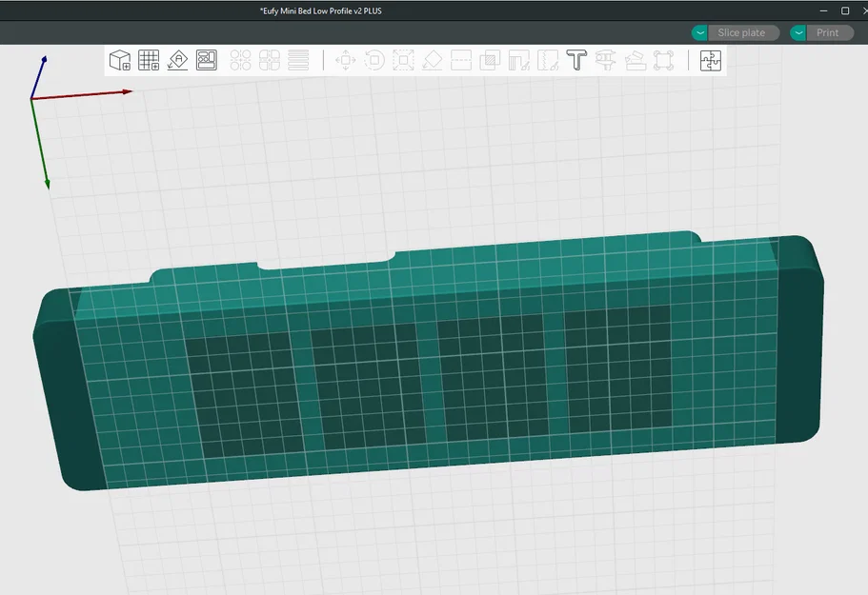This screenshot has width=868, height=595.
Task: Expand the Print dropdown arrow
Action: coord(797,32)
